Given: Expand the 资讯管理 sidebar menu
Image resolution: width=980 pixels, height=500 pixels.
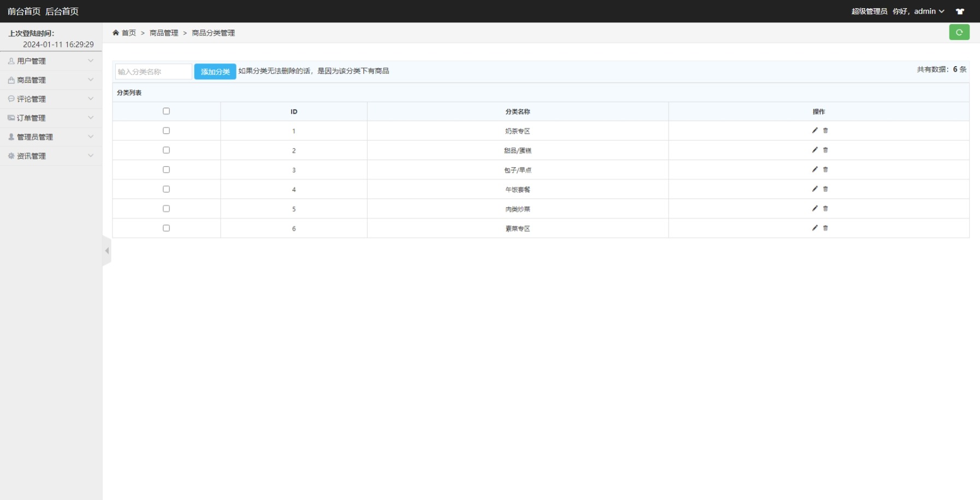Looking at the screenshot, I should tap(51, 156).
